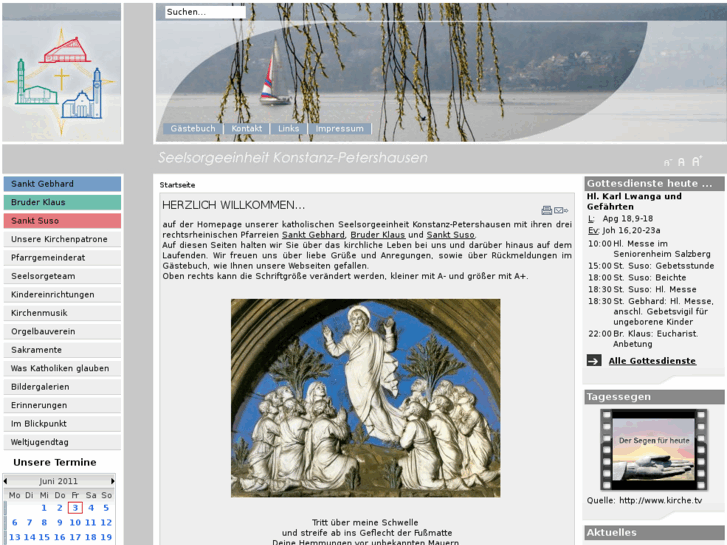Click Hl. Karl Lwanga und Gefährten title

click(x=634, y=201)
